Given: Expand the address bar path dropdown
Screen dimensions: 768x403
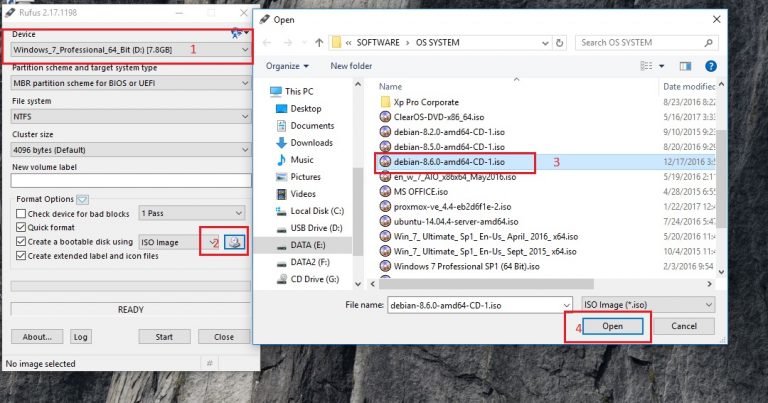Looking at the screenshot, I should coord(545,43).
